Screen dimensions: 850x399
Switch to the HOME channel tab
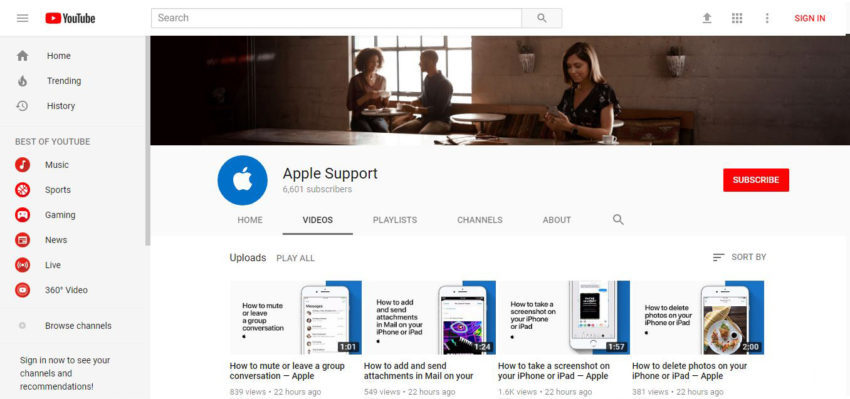click(250, 220)
